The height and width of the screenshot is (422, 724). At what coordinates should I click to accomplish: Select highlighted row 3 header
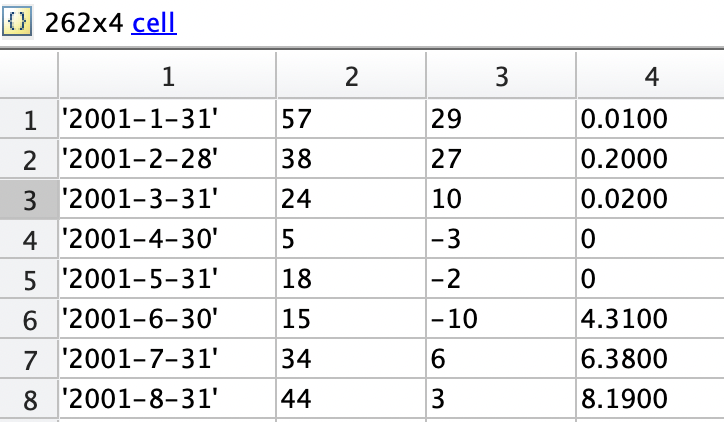(29, 200)
